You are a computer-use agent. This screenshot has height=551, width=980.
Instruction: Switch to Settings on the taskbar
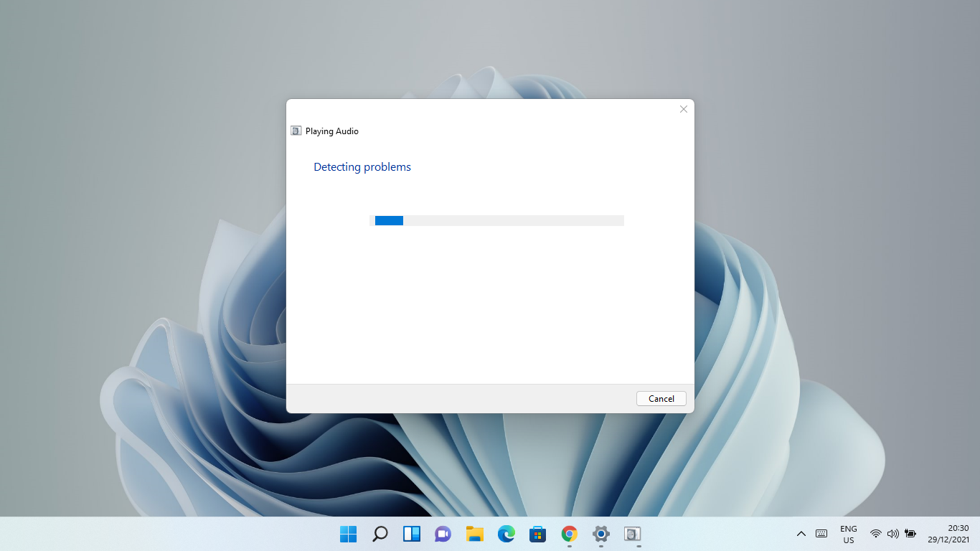[601, 534]
